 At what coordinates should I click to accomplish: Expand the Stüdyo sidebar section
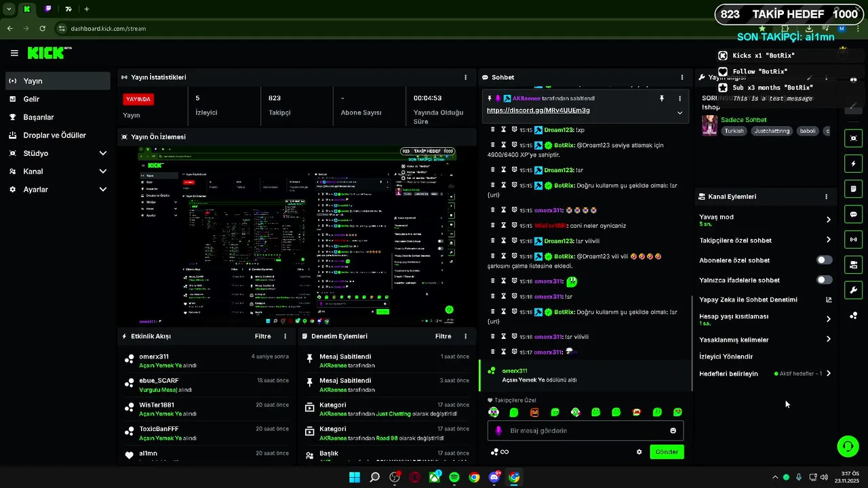[58, 153]
